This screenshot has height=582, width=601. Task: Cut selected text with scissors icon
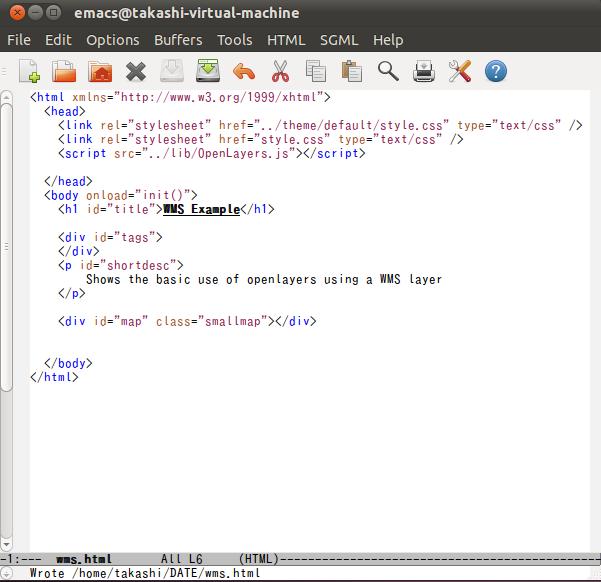[x=280, y=71]
